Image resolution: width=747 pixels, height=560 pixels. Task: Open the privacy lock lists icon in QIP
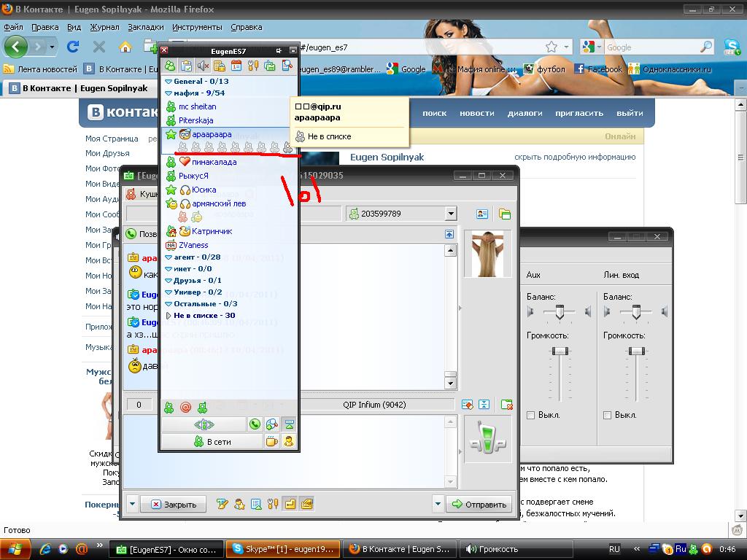point(219,66)
